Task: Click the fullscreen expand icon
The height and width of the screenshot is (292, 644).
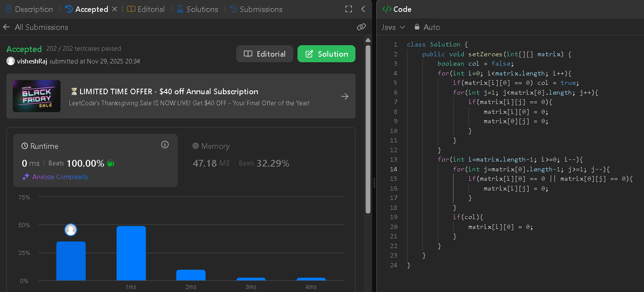Action: pos(348,9)
